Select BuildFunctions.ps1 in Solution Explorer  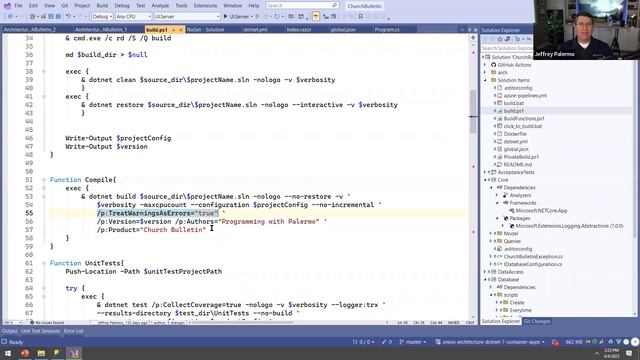[x=524, y=118]
